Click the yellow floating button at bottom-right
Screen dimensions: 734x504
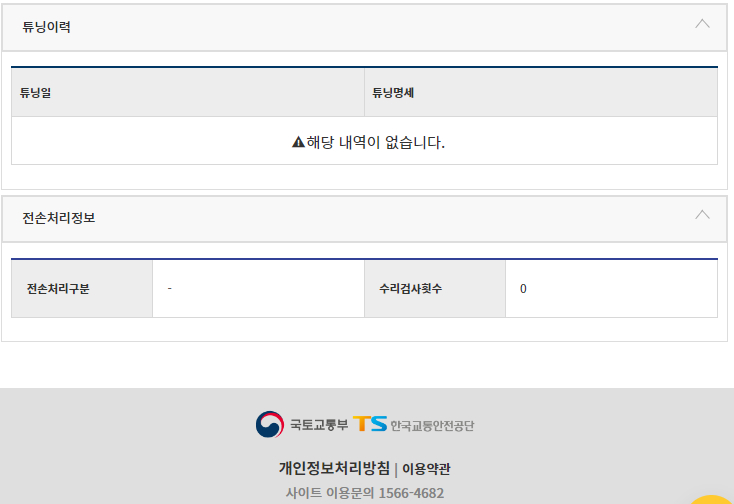click(x=711, y=498)
